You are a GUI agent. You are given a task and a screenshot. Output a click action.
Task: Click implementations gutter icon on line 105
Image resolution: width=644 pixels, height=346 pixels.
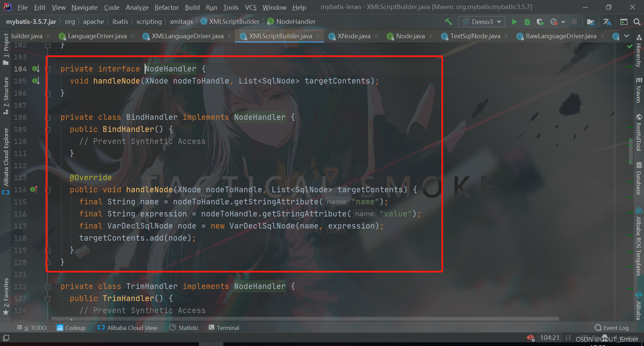(36, 81)
